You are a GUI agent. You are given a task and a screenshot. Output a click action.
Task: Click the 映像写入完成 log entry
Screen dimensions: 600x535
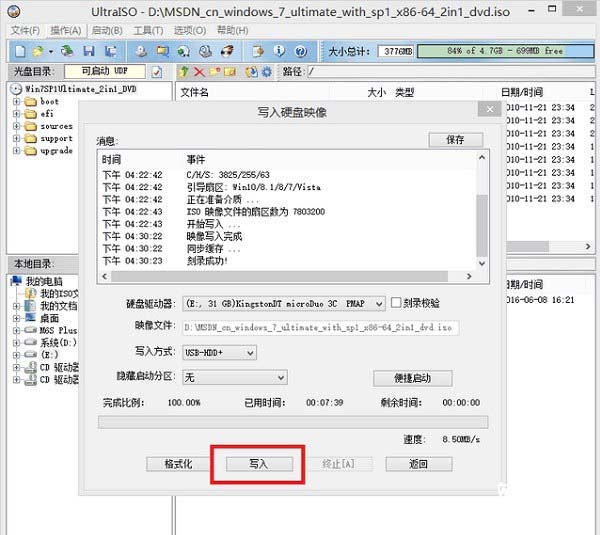214,237
